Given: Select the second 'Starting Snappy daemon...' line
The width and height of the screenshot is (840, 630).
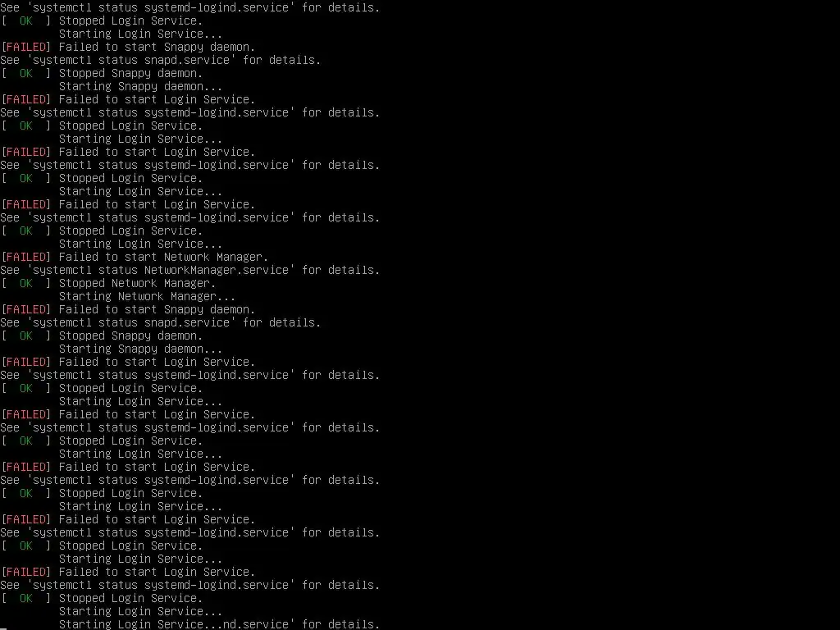Looking at the screenshot, I should click(140, 349).
